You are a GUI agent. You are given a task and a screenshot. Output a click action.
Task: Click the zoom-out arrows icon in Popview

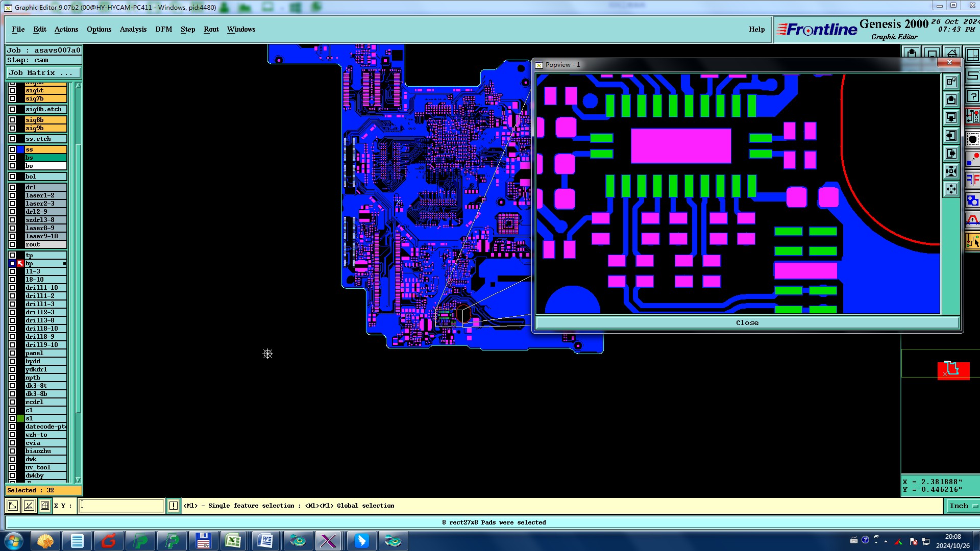[x=951, y=189]
